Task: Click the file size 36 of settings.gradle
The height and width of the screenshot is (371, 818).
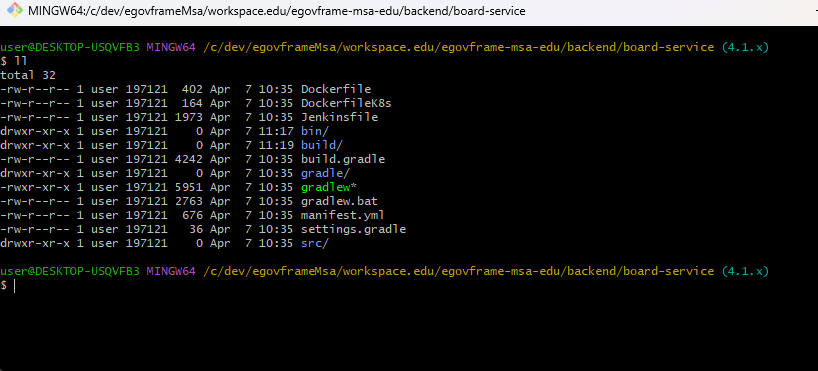Action: coord(196,229)
